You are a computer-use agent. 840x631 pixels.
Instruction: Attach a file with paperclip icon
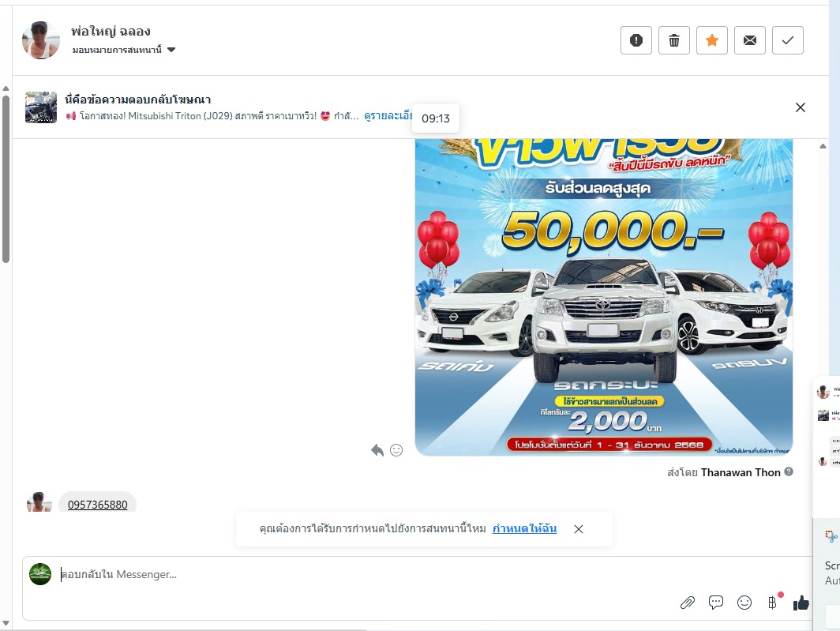click(688, 603)
